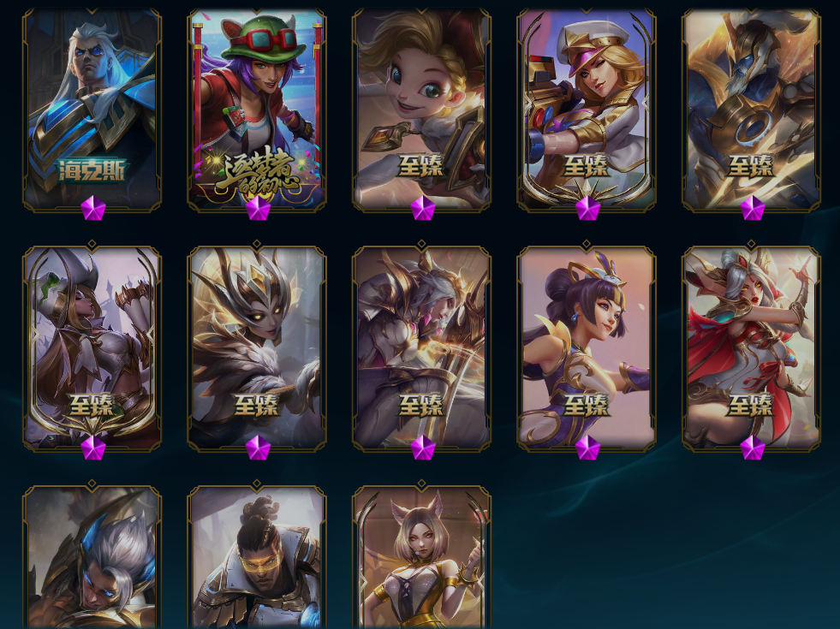This screenshot has width=840, height=629.
Task: Select the 至臻 red-caped white-haired woman card
Action: click(752, 347)
